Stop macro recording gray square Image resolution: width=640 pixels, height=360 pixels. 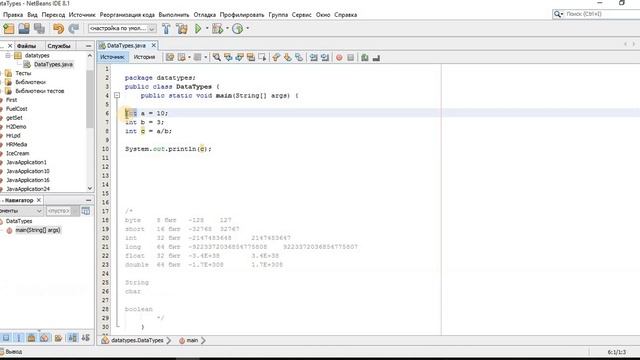[x=351, y=58]
